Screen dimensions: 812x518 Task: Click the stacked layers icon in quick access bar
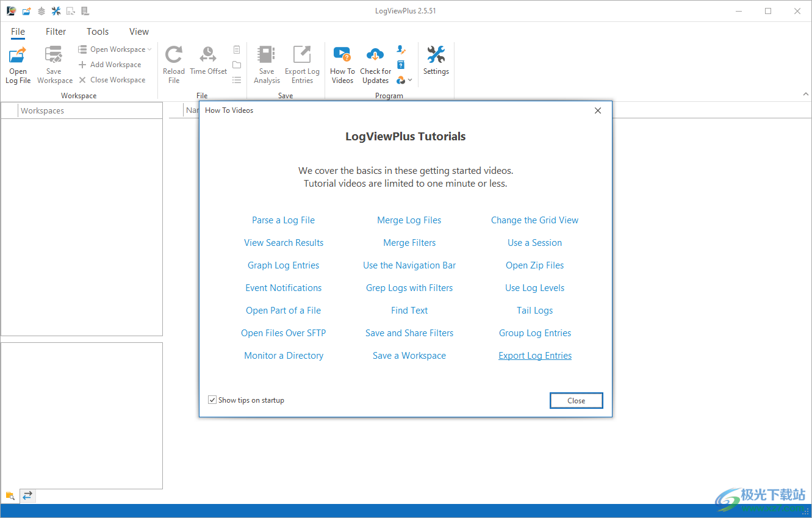pos(41,11)
